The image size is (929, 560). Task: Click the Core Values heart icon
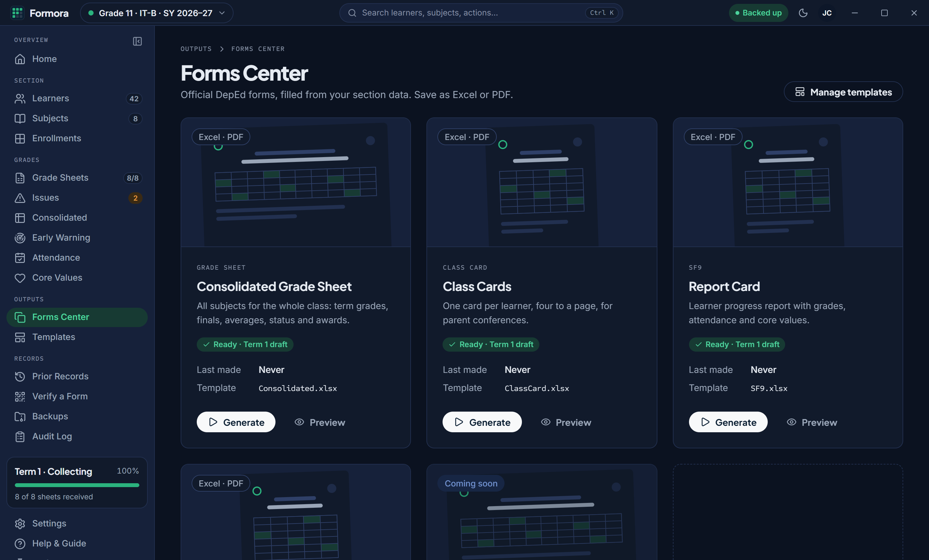[x=20, y=278]
